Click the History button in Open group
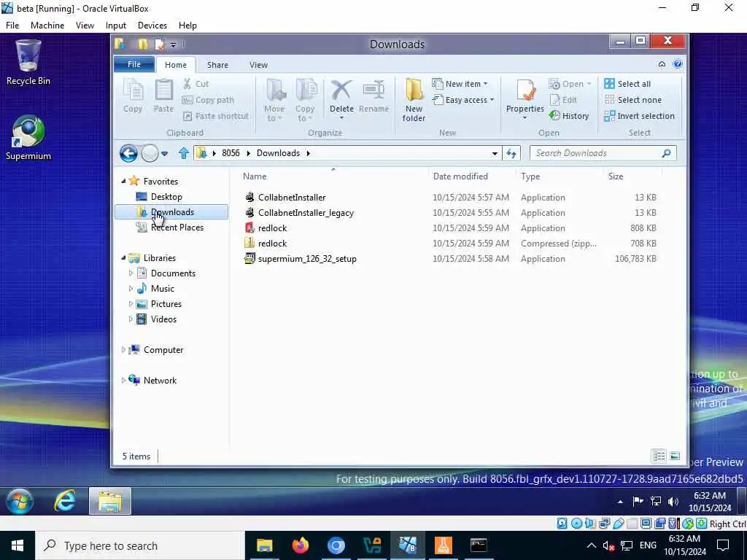This screenshot has height=560, width=747. click(569, 116)
